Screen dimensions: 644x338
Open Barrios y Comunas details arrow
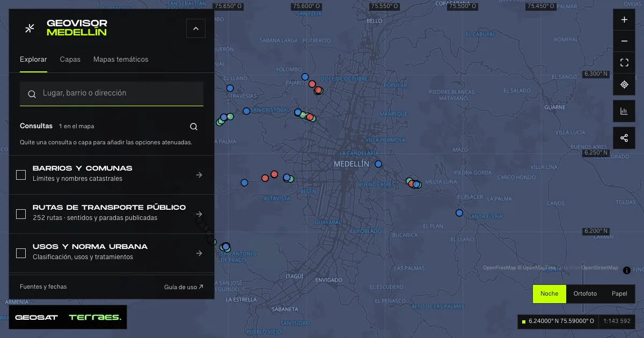(x=199, y=175)
